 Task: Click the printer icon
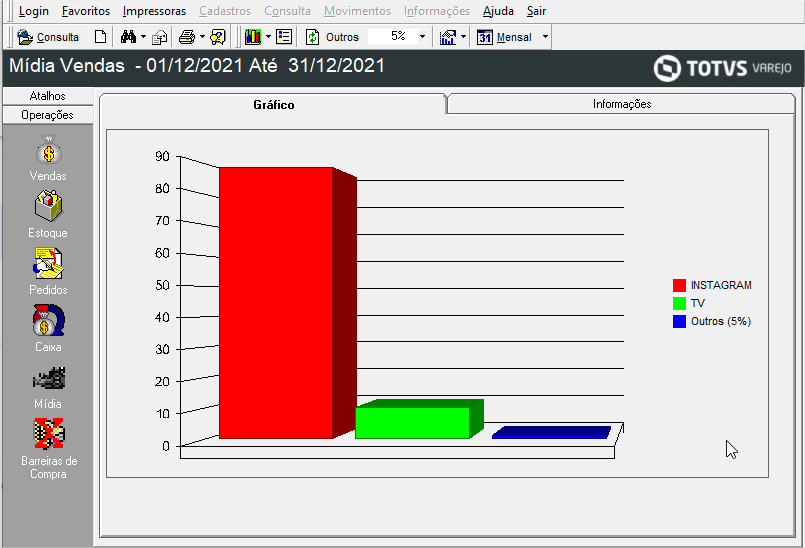tap(187, 37)
